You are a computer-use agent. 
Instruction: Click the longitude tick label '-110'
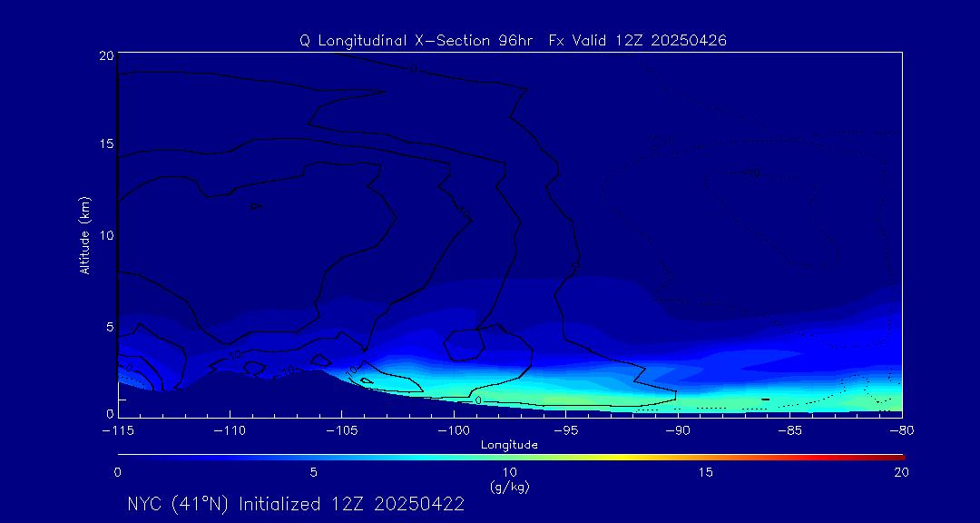[x=230, y=431]
